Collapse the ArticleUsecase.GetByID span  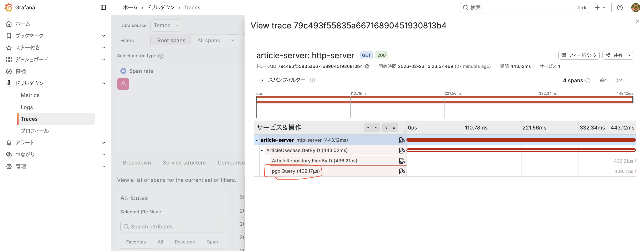(x=262, y=151)
